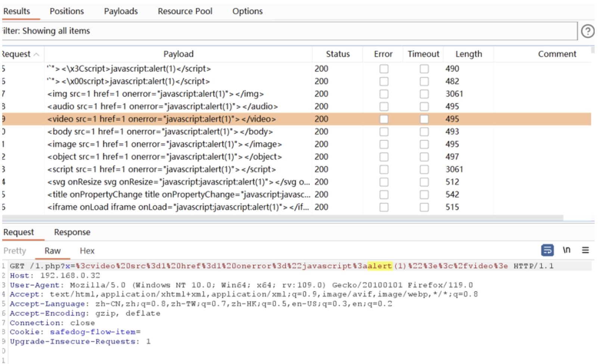Toggle Error checkbox for the <object src=1 row
The width and height of the screenshot is (600, 364).
pos(384,157)
